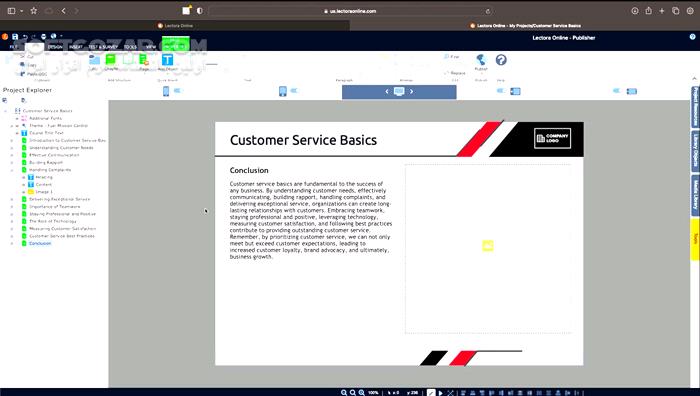Open the FILE ribbon tab
Screen dimensions: 700x396
(13, 46)
